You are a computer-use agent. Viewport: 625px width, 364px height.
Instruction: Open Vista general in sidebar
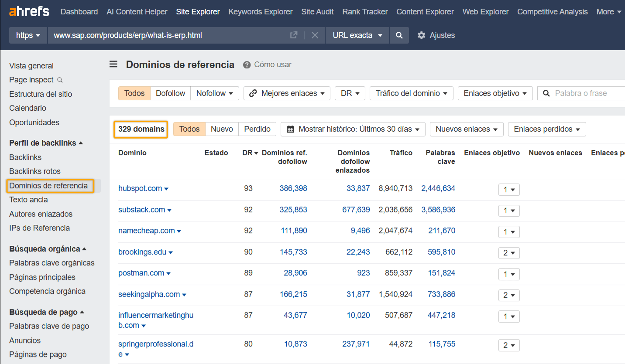(x=31, y=66)
